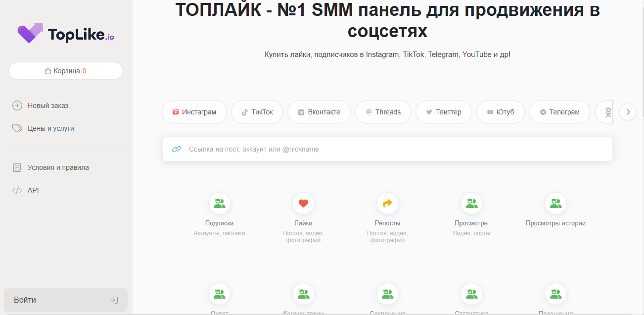Select the ТикТок network tab
644x315 pixels.
tap(257, 112)
